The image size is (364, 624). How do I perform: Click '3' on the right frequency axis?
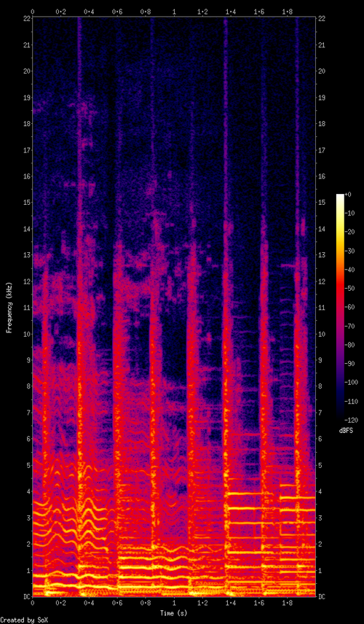coord(320,518)
